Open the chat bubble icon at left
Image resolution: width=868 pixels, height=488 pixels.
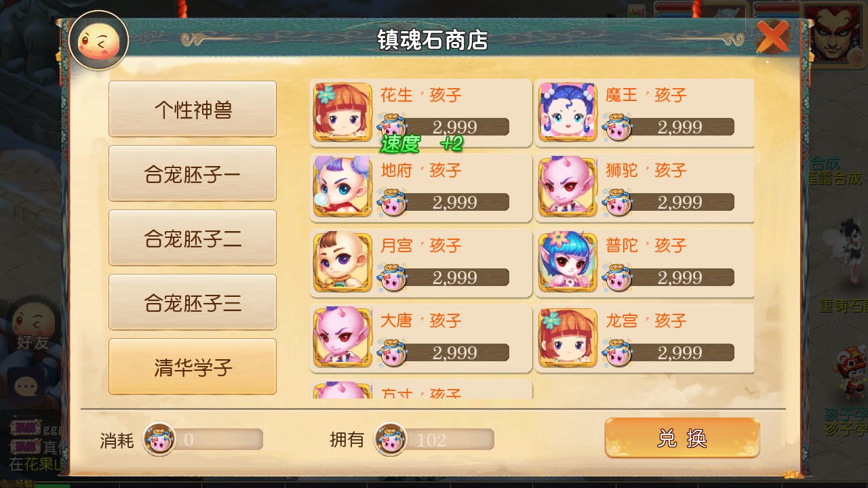point(26,387)
